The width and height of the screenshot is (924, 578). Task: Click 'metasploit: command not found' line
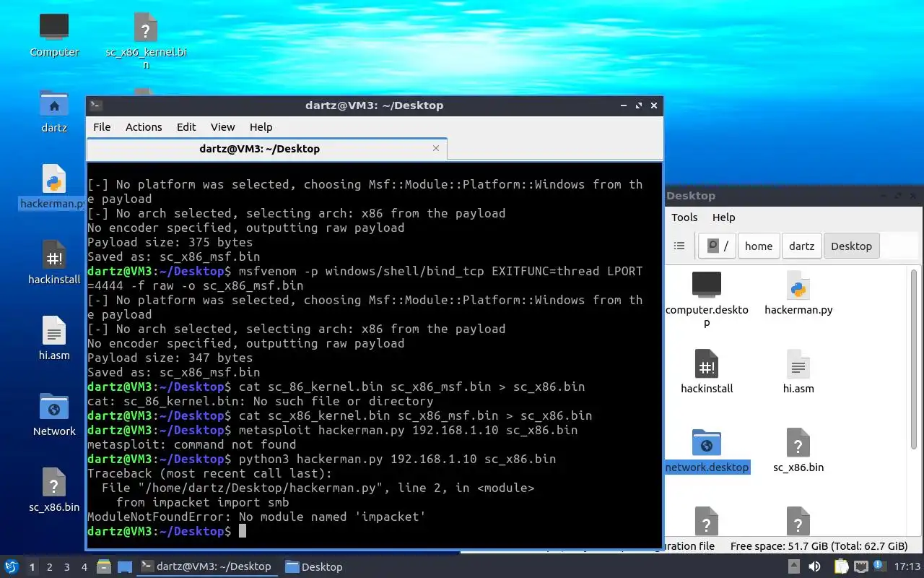pyautogui.click(x=191, y=444)
